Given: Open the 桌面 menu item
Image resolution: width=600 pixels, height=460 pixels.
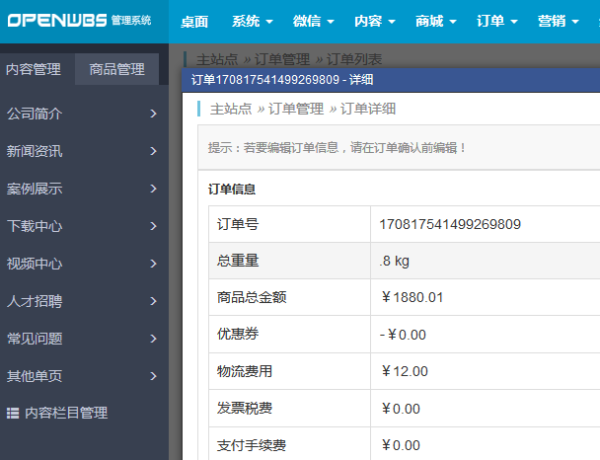Looking at the screenshot, I should (195, 21).
